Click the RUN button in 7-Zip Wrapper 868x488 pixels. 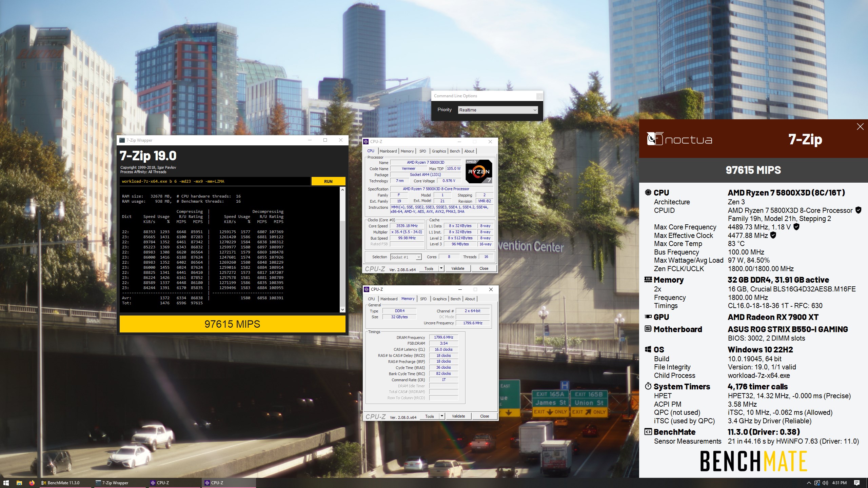[x=328, y=181]
